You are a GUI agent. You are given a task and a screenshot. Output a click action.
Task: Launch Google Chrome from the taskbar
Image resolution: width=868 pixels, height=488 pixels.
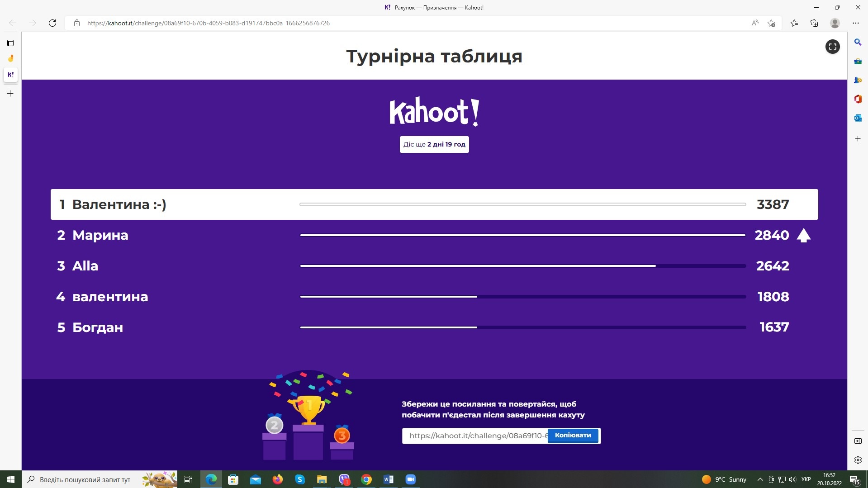coord(366,479)
